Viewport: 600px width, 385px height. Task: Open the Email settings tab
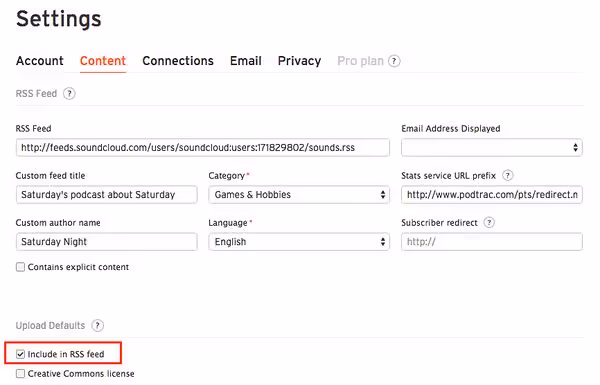click(246, 61)
